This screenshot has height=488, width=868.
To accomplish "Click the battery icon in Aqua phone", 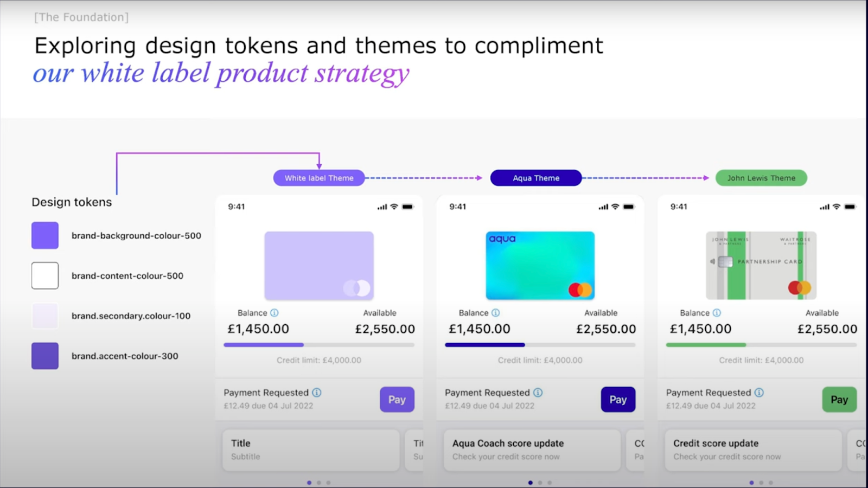I will point(629,207).
